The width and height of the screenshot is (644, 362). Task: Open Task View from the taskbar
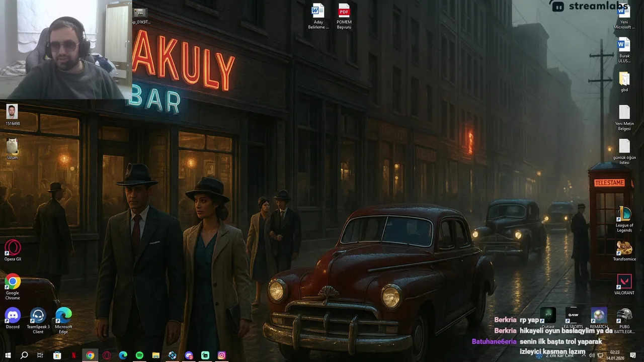[x=40, y=355]
